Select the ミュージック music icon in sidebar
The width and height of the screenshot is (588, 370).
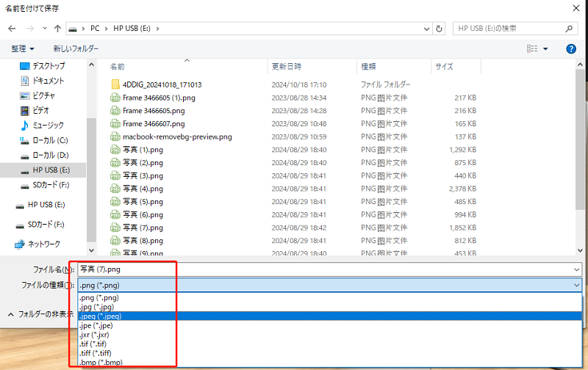pos(24,126)
